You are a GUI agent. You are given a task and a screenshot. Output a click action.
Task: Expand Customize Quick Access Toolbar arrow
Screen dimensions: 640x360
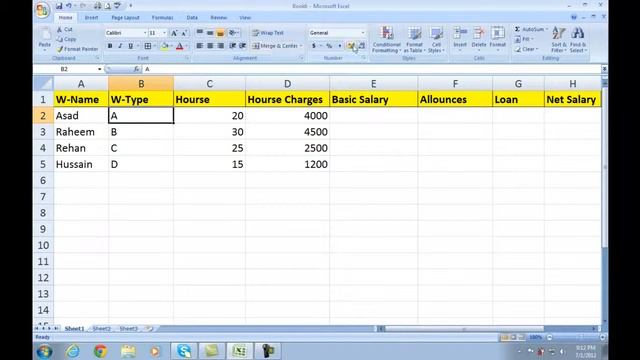131,6
